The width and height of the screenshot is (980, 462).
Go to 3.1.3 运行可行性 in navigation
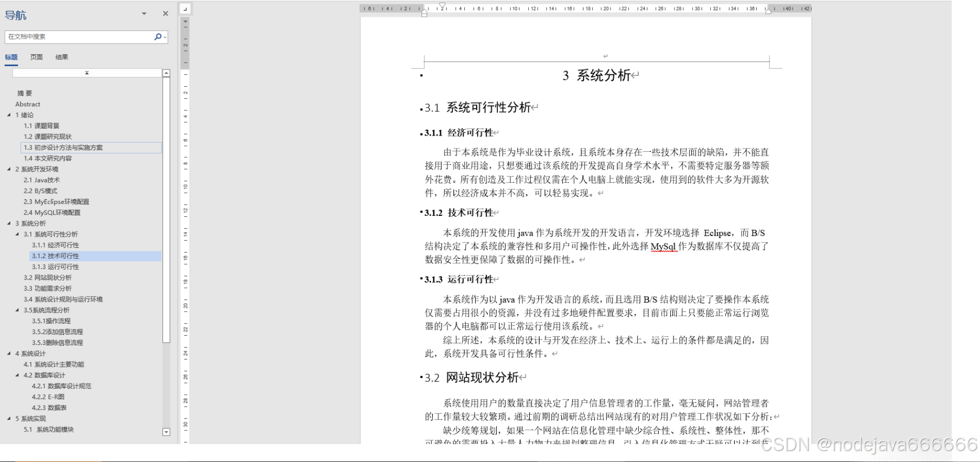[x=55, y=267]
